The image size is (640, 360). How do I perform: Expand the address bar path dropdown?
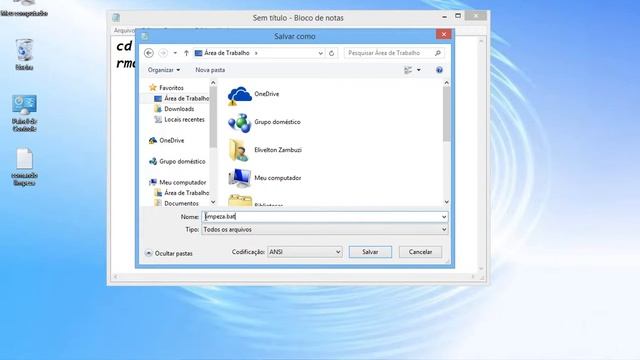point(320,53)
